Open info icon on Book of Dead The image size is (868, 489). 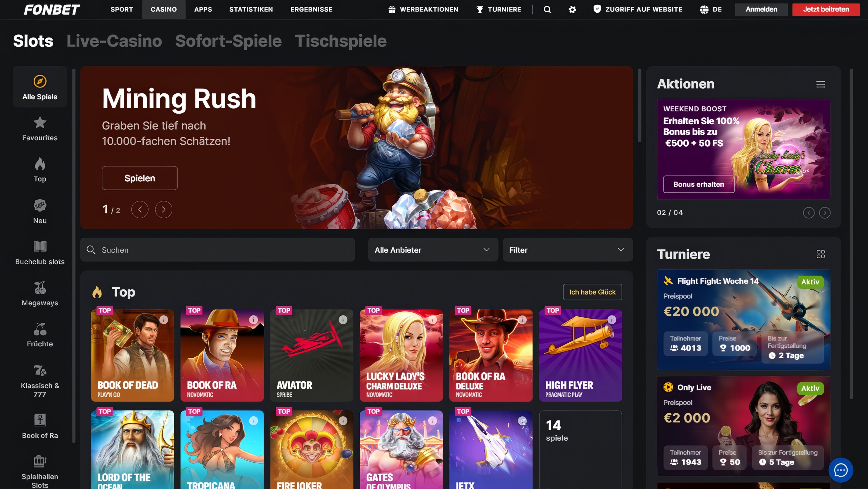click(x=164, y=320)
